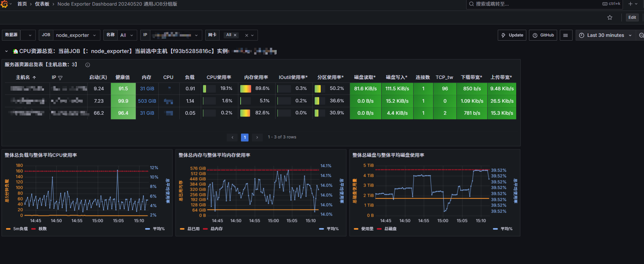Image resolution: width=644 pixels, height=264 pixels.
Task: Sort by 磁盘写入* column header
Action: click(x=397, y=77)
